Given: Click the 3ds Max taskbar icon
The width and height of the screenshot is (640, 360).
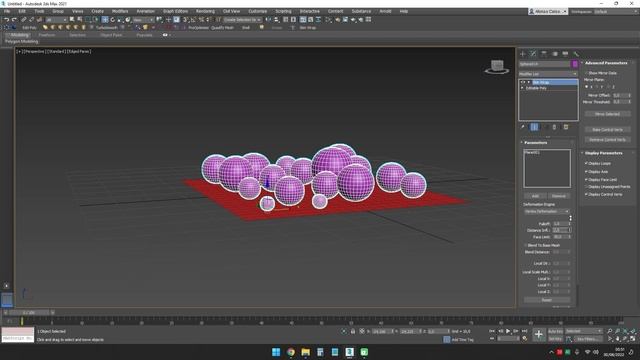Looking at the screenshot, I should click(x=349, y=352).
